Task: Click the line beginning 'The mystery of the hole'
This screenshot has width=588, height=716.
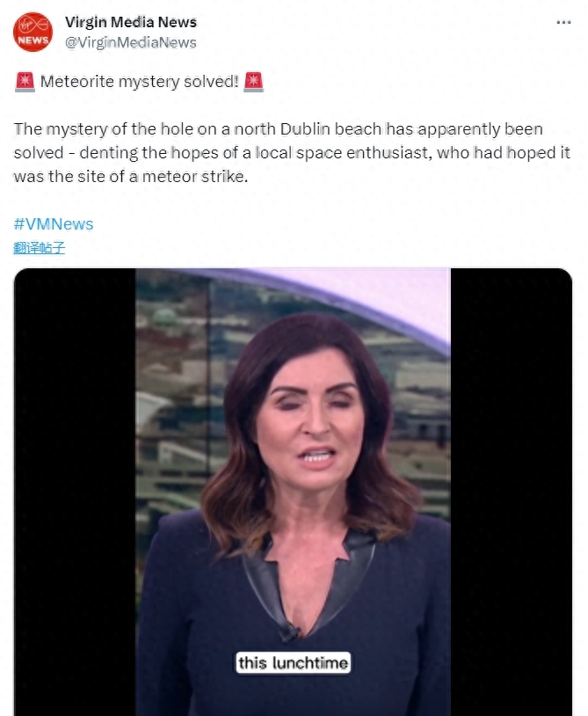Action: tap(279, 129)
